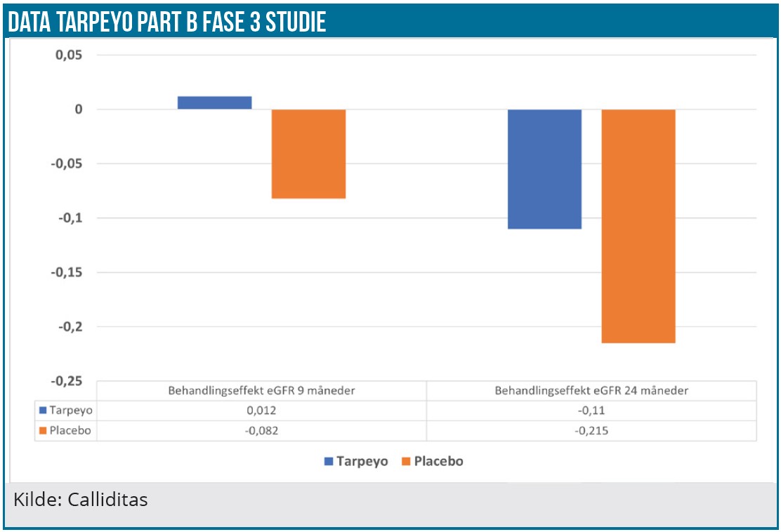Image resolution: width=781 pixels, height=532 pixels.
Task: Click the table cell showing -0,11
Action: coord(591,411)
